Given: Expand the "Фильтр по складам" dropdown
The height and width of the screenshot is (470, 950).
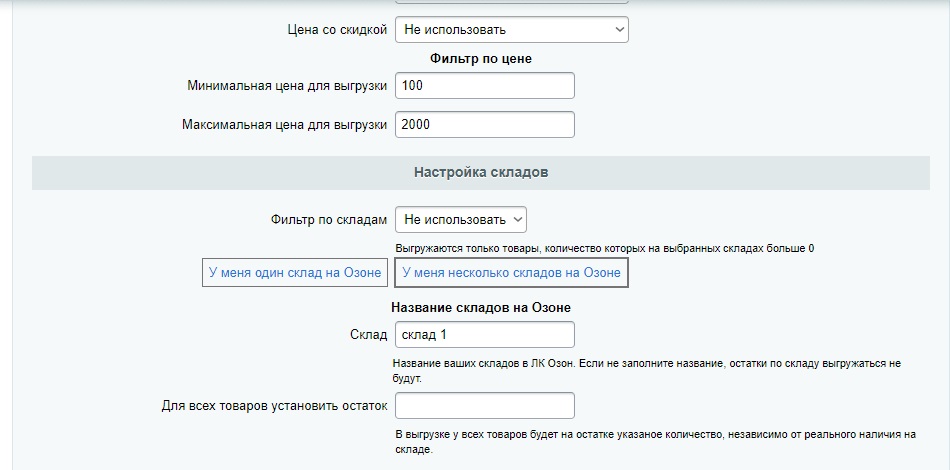Looking at the screenshot, I should [x=460, y=219].
